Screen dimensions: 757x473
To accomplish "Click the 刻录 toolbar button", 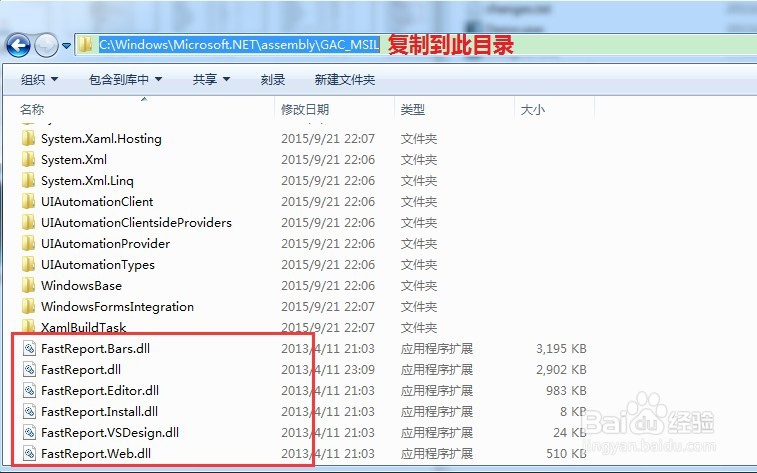I will [273, 79].
